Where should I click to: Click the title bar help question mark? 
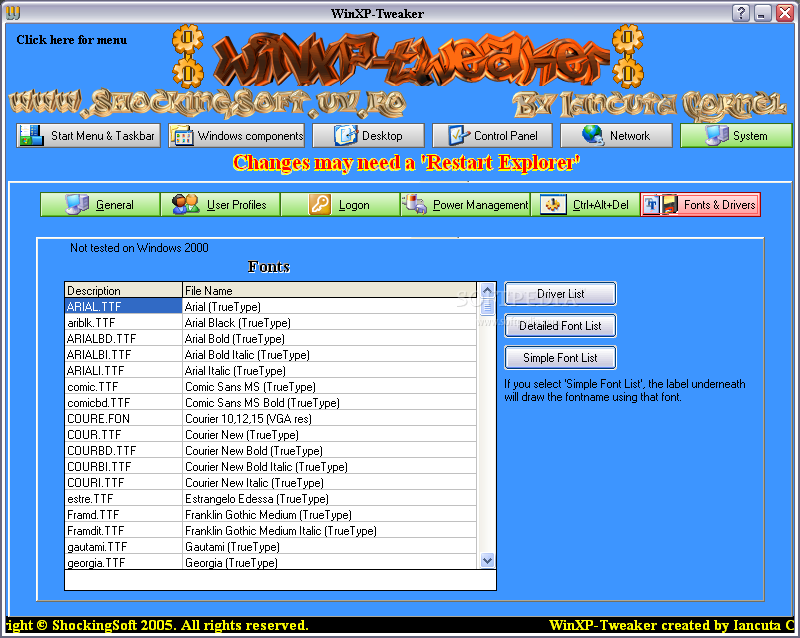point(741,13)
